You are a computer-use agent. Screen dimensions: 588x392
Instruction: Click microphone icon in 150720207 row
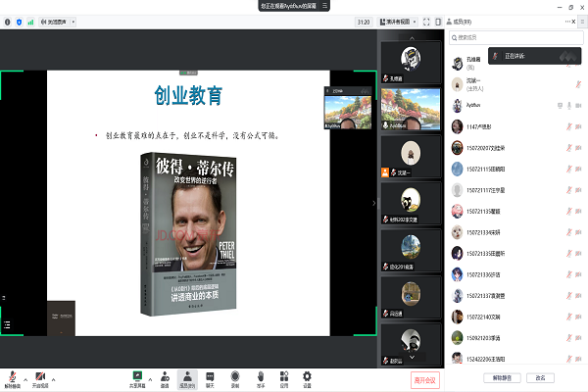click(568, 148)
